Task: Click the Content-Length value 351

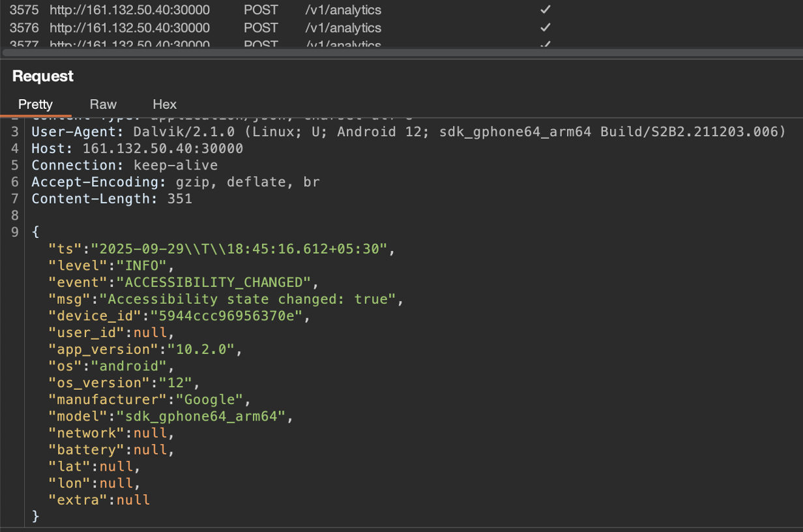Action: click(179, 199)
